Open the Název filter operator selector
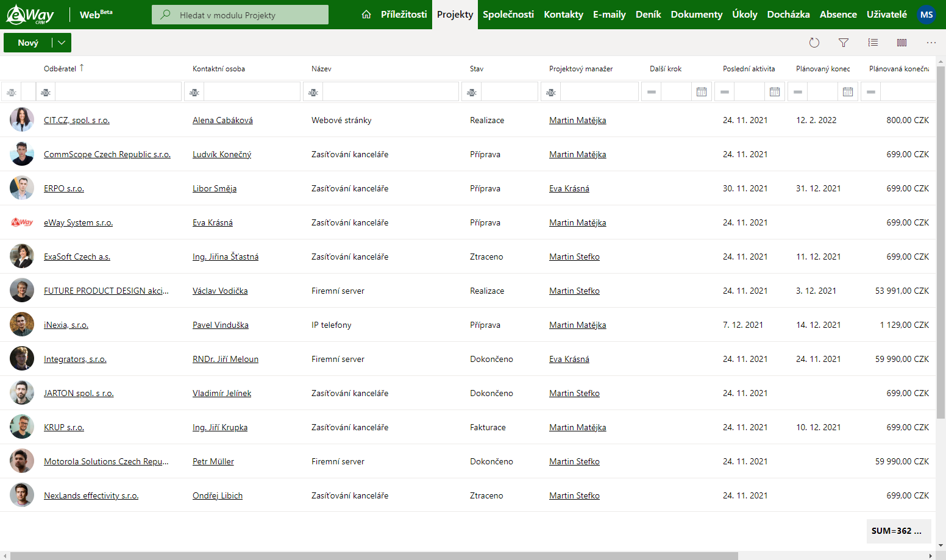The height and width of the screenshot is (560, 946). pyautogui.click(x=313, y=92)
